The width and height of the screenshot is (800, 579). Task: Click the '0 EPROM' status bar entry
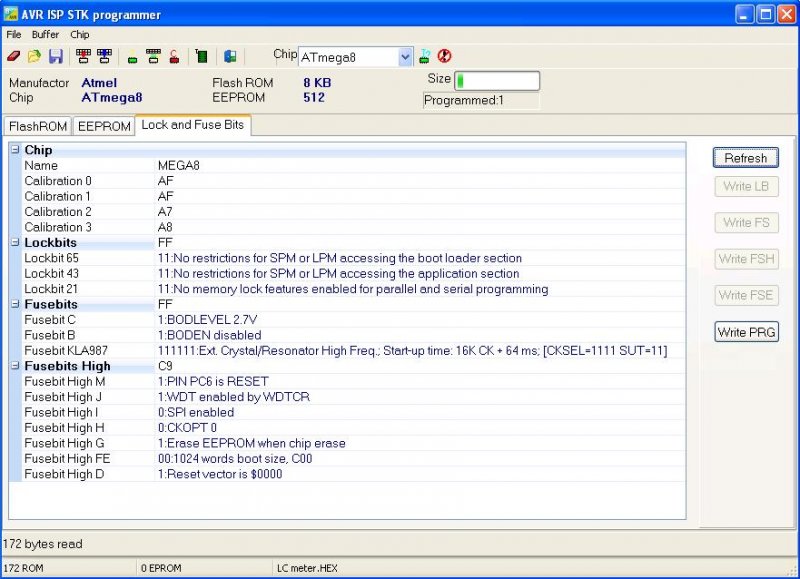[x=161, y=568]
